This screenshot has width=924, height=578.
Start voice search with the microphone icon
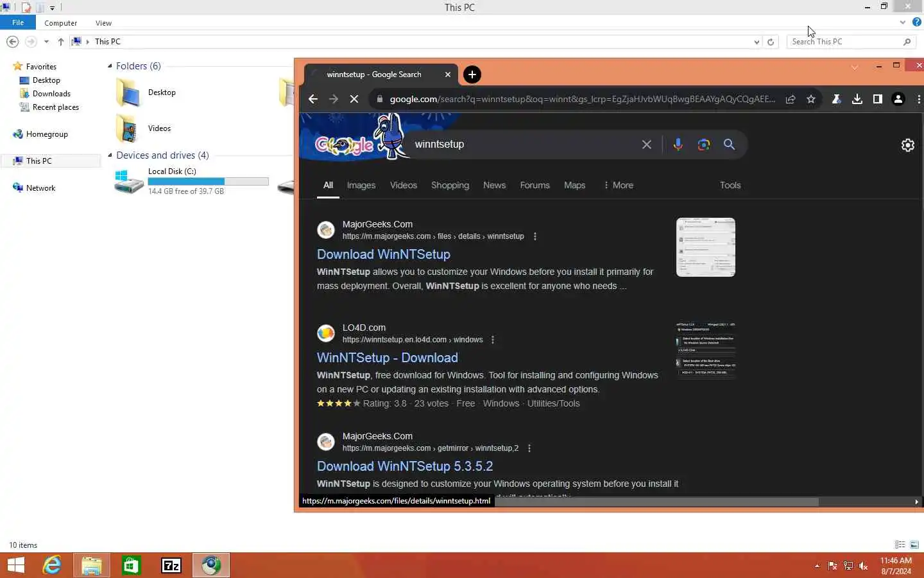tap(678, 144)
